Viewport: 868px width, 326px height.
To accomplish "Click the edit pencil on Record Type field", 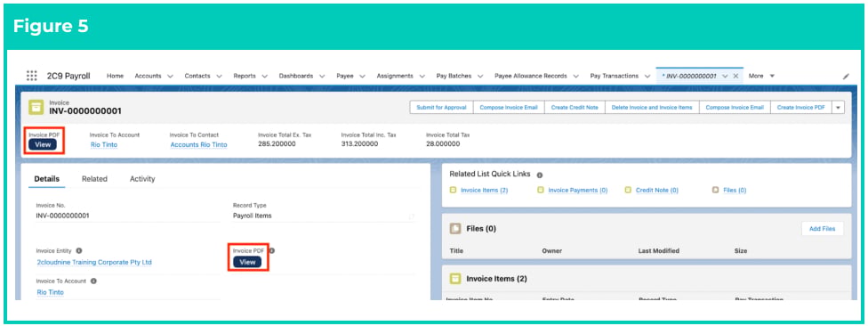I will tap(411, 216).
